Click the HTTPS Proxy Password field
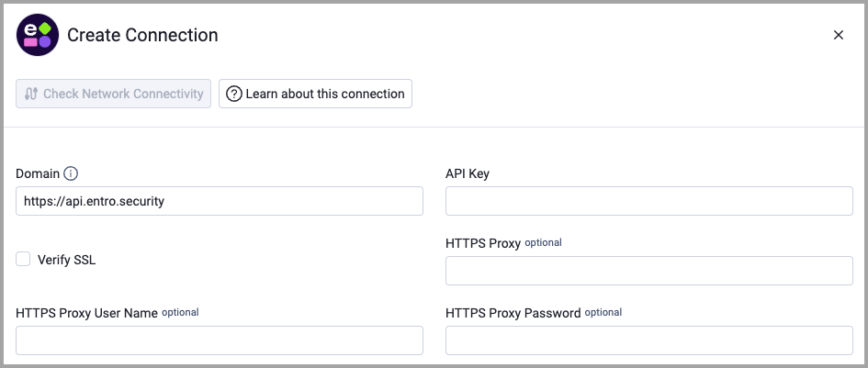Image resolution: width=868 pixels, height=368 pixels. coord(648,340)
